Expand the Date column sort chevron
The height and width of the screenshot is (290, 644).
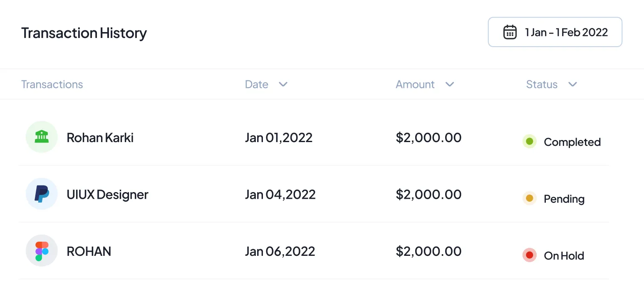pos(283,84)
